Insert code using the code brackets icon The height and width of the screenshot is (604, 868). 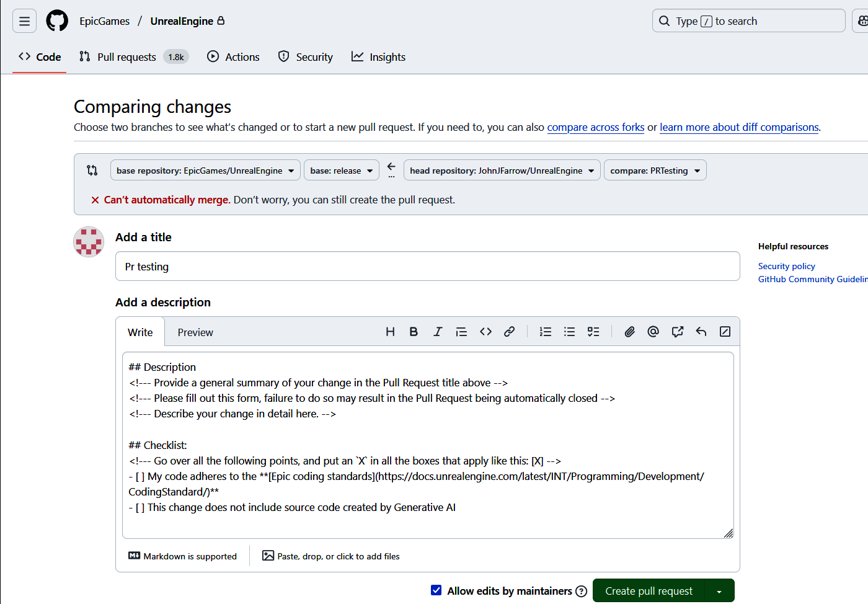pos(485,332)
